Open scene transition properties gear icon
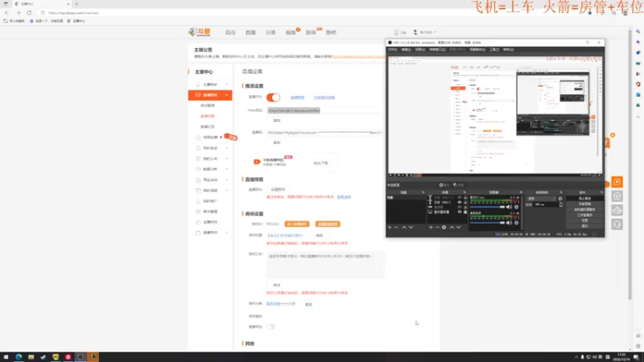 coord(560,199)
